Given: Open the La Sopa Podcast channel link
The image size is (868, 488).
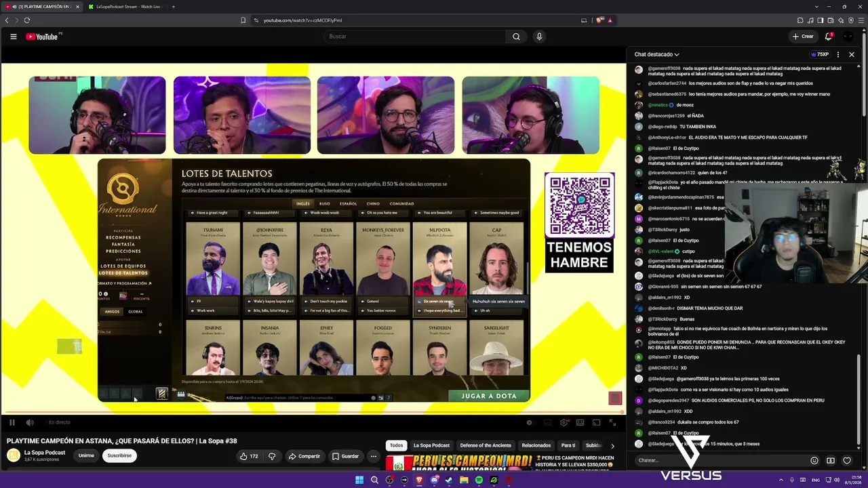Looking at the screenshot, I should [45, 453].
